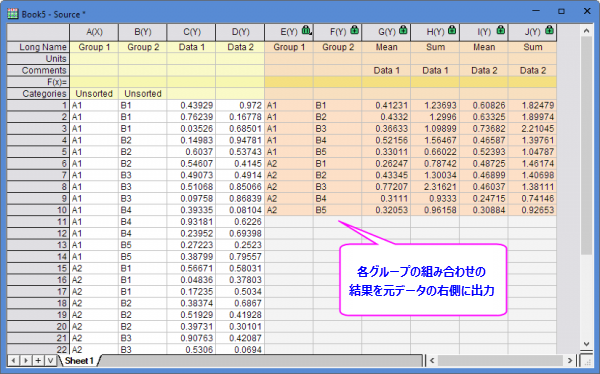The width and height of the screenshot is (600, 374).
Task: Click the Long Name row label
Action: (38, 47)
